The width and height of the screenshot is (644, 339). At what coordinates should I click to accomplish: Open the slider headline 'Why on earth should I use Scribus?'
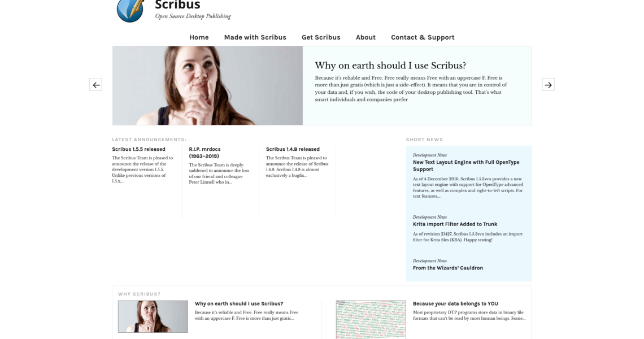coord(390,66)
